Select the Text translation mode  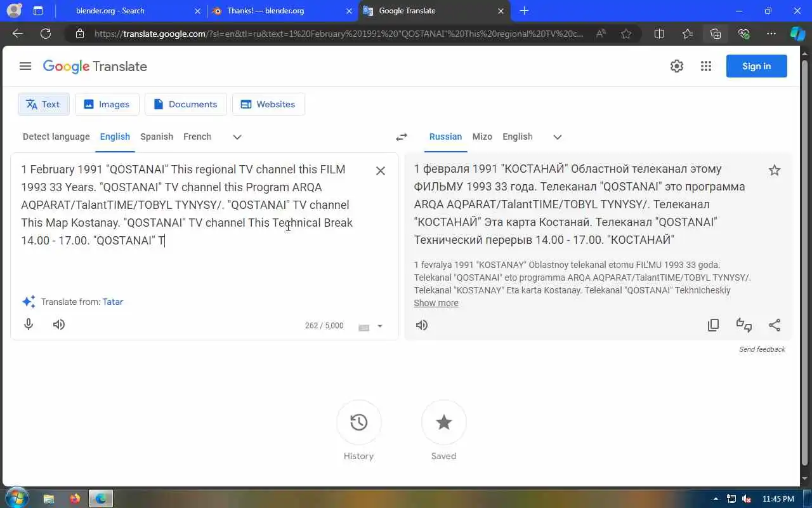43,104
